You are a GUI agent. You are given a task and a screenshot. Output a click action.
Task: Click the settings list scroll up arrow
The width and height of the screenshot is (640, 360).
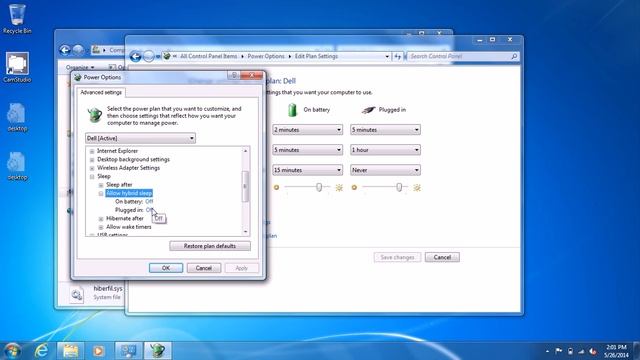245,151
